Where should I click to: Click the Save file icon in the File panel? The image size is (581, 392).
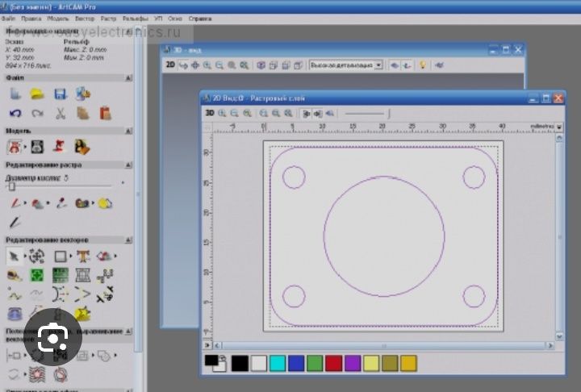pos(60,94)
